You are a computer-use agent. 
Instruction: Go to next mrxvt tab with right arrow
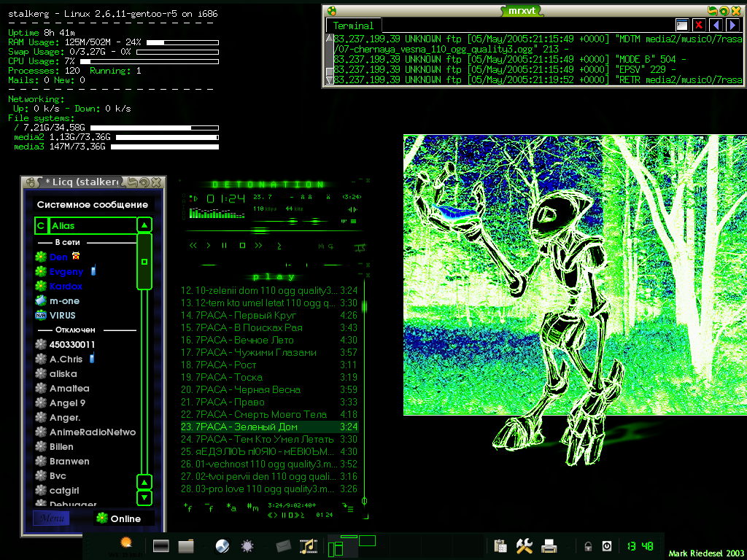pyautogui.click(x=733, y=26)
